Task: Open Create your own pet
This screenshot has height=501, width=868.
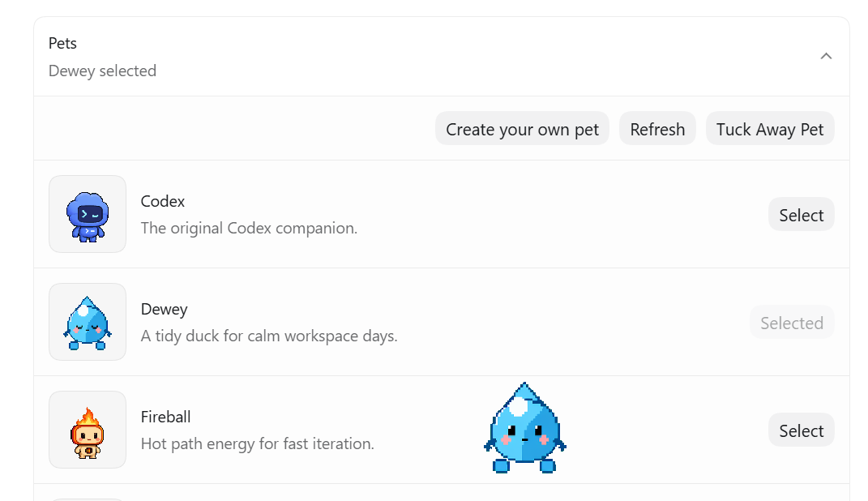Action: (522, 128)
